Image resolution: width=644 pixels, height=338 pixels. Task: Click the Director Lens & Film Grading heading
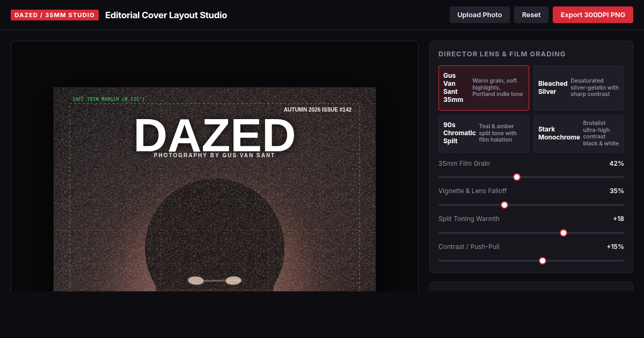[502, 54]
